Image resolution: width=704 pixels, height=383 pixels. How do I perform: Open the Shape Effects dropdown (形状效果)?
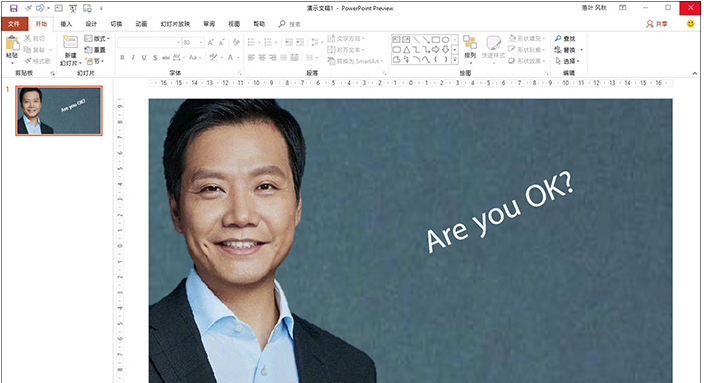point(527,61)
